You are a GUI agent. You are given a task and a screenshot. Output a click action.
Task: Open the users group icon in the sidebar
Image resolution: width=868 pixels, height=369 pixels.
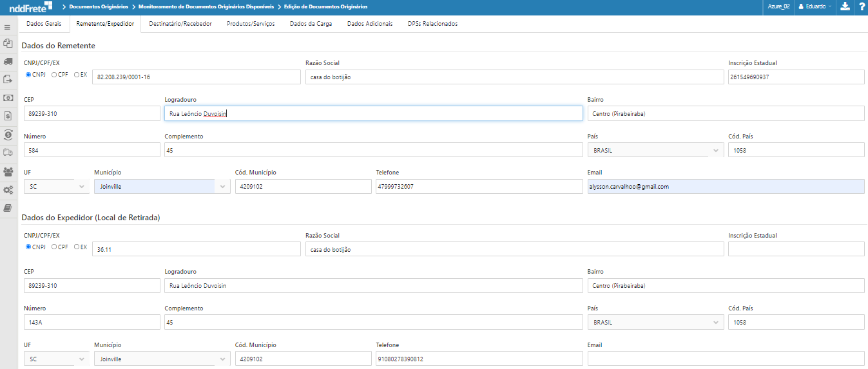pos(8,172)
